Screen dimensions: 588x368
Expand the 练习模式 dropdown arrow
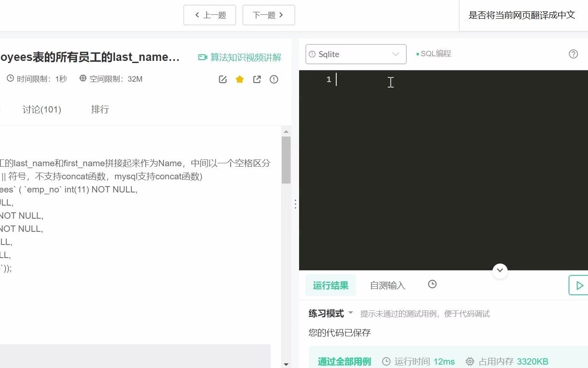(351, 313)
